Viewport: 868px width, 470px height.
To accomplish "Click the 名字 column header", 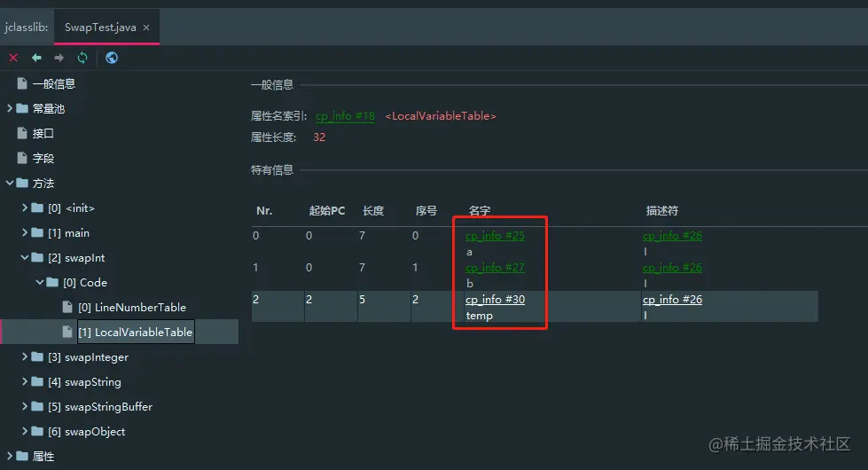I will pyautogui.click(x=480, y=210).
